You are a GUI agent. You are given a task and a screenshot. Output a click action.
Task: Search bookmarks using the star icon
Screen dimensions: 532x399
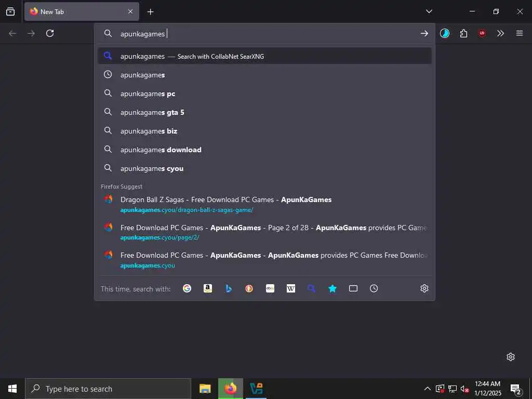[332, 288]
